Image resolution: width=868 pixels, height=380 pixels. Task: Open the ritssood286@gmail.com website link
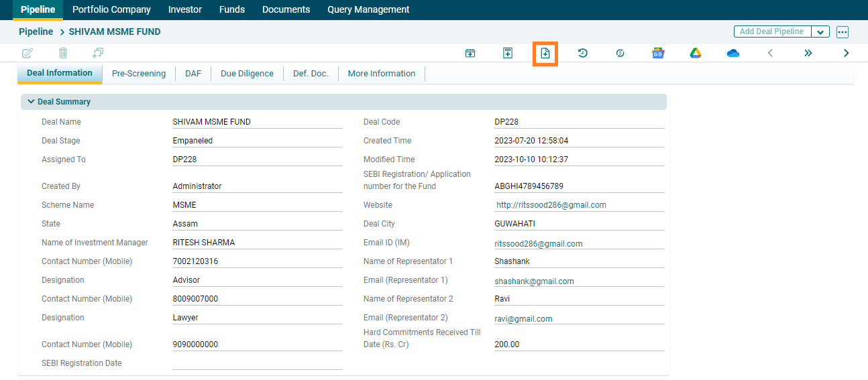[551, 205]
